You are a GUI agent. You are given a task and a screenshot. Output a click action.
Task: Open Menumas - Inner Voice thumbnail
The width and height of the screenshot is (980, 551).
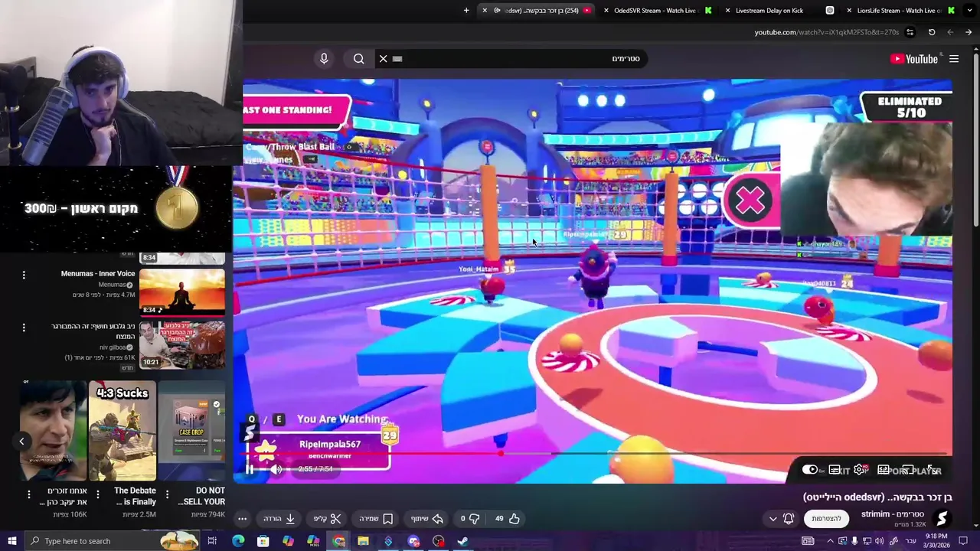[x=182, y=292]
